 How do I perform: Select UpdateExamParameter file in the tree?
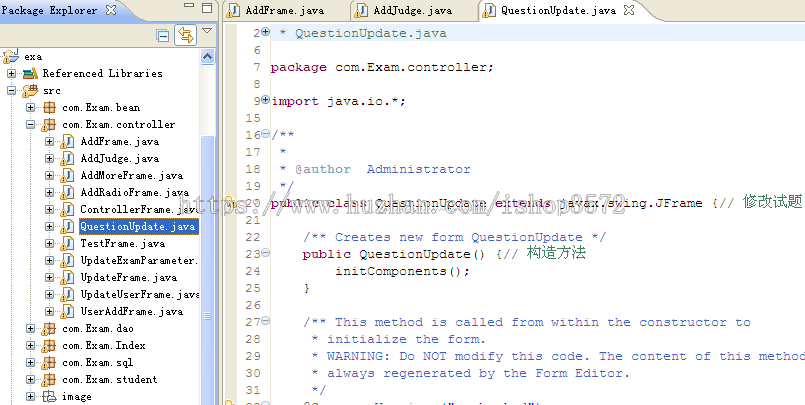[139, 260]
